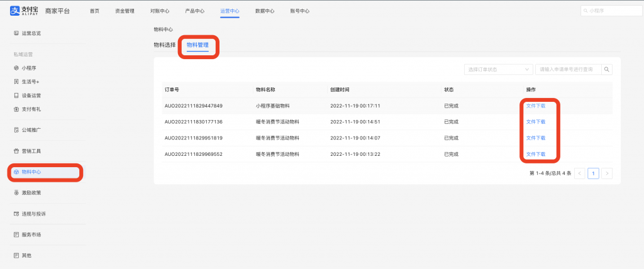Switch to the 物料选择 tab
The width and height of the screenshot is (644, 269).
pyautogui.click(x=165, y=45)
